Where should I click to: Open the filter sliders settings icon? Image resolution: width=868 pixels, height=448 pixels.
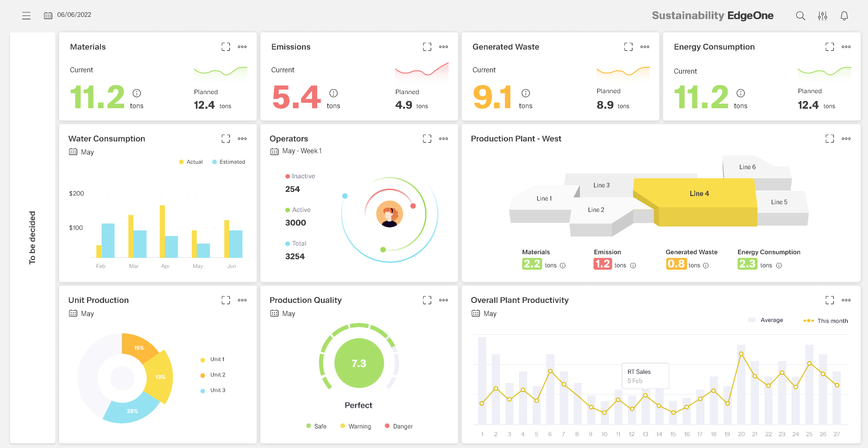click(x=822, y=16)
